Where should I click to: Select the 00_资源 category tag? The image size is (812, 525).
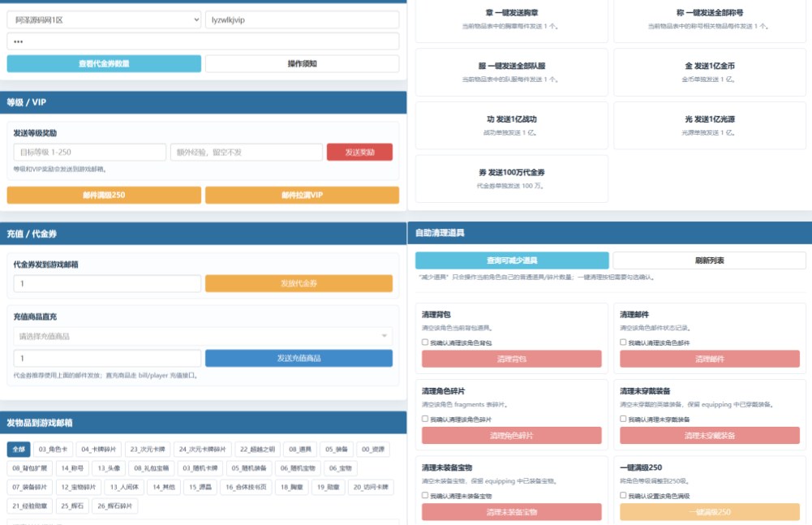373,450
